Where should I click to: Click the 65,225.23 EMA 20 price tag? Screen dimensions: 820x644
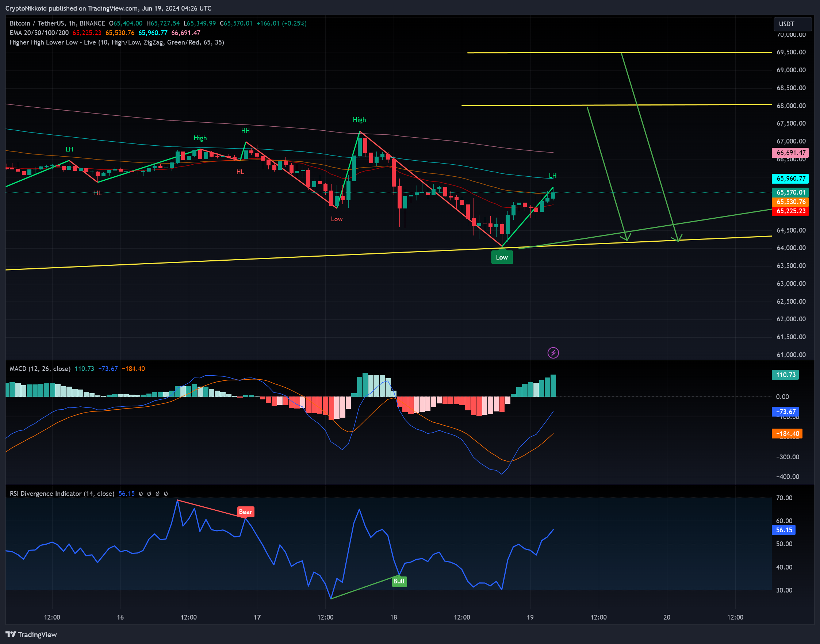pos(790,211)
